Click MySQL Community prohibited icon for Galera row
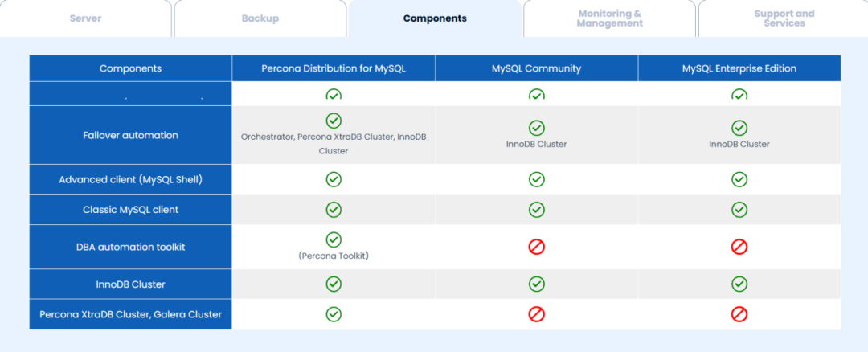Image resolution: width=868 pixels, height=352 pixels. [536, 314]
